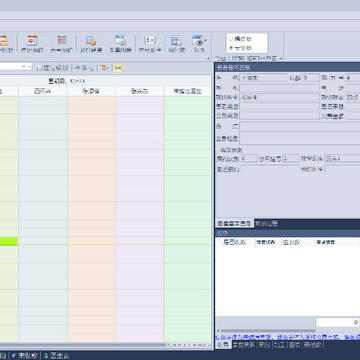Click header of the rightmost green schedule column
This screenshot has height=360, width=360.
[x=188, y=91]
